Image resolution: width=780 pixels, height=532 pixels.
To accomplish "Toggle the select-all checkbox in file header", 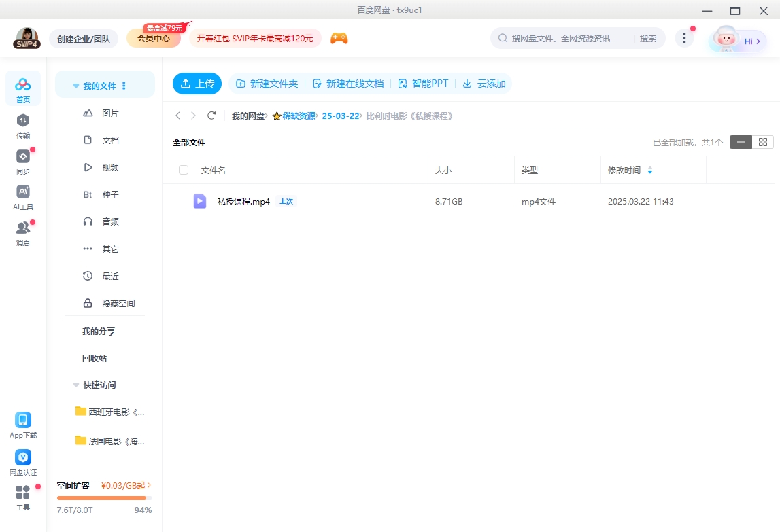I will click(184, 170).
